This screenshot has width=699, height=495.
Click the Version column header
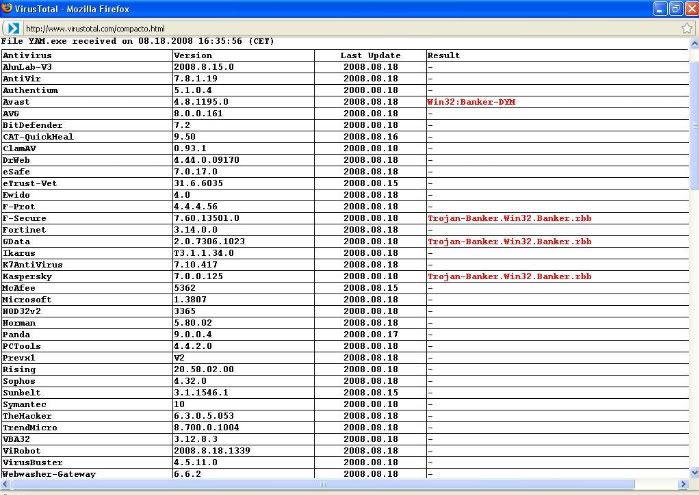(x=193, y=55)
